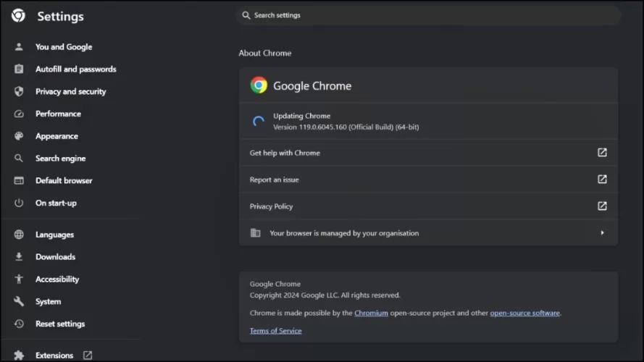The width and height of the screenshot is (644, 362).
Task: Open the Chromium project link
Action: click(x=371, y=313)
